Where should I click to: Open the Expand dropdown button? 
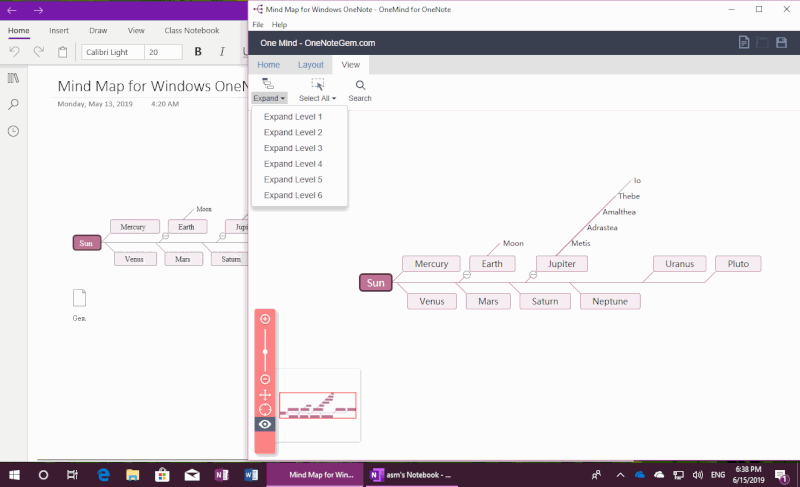point(269,98)
